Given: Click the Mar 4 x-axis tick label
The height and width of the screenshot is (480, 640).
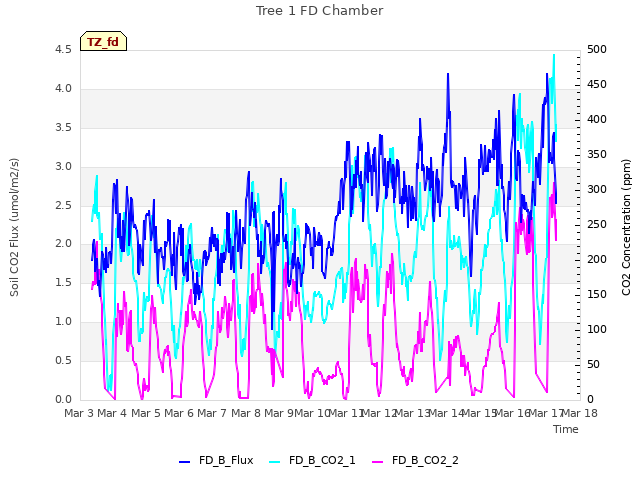Looking at the screenshot, I should coord(112,413).
